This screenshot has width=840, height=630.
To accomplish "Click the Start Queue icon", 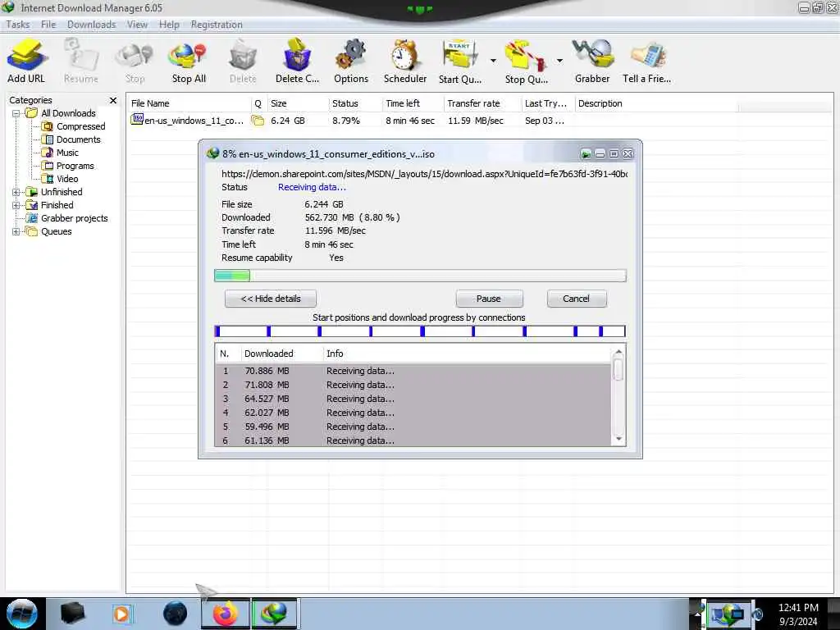I will 459,61.
